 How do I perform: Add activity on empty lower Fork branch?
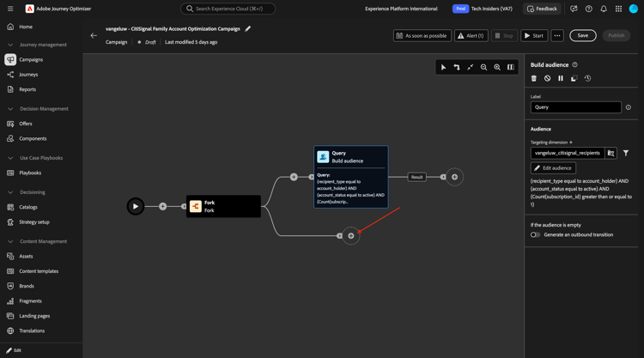pos(350,235)
